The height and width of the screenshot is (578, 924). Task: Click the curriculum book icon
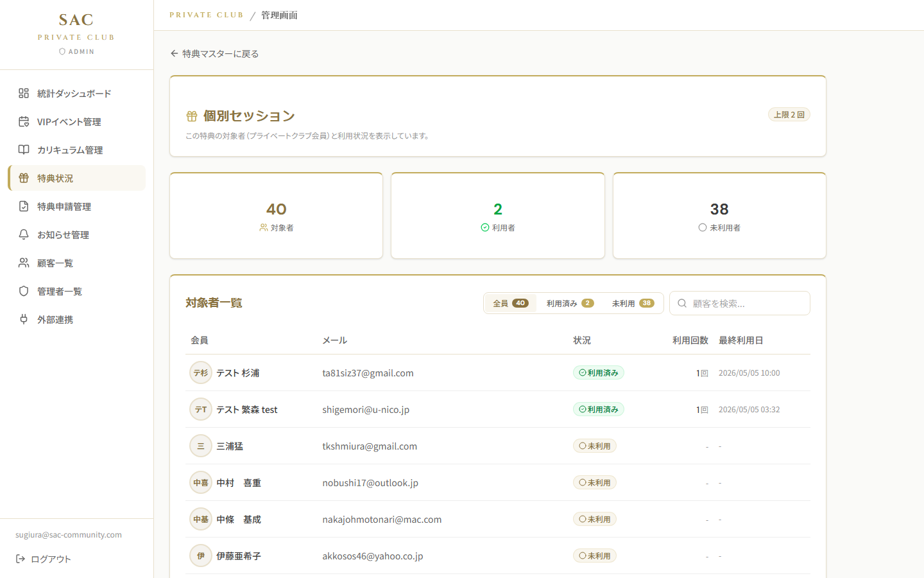[24, 150]
